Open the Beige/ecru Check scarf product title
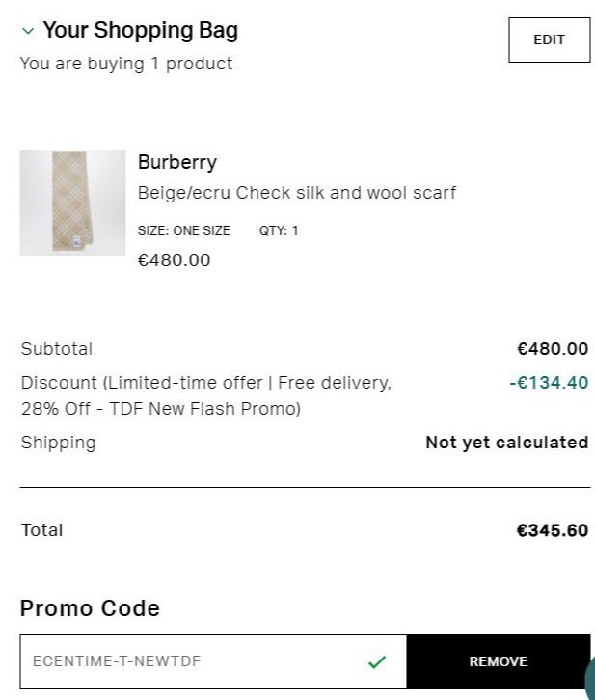This screenshot has width=595, height=700. (x=297, y=193)
